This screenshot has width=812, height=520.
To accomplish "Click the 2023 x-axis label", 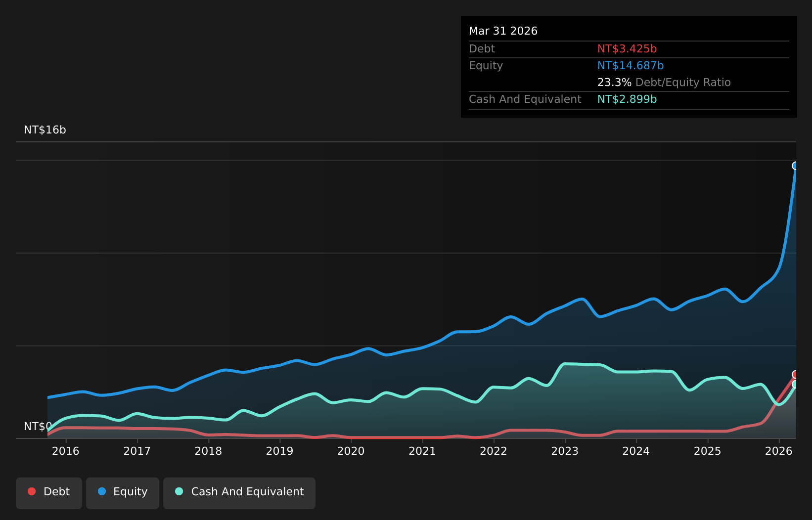I will [565, 451].
